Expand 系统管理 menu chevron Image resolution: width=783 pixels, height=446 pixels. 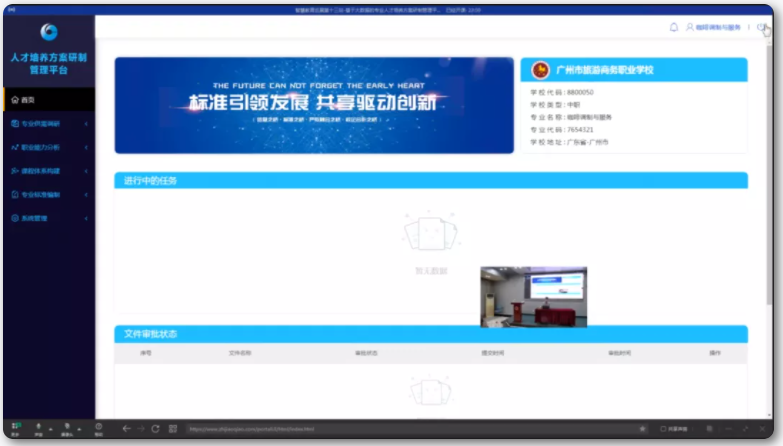point(86,218)
